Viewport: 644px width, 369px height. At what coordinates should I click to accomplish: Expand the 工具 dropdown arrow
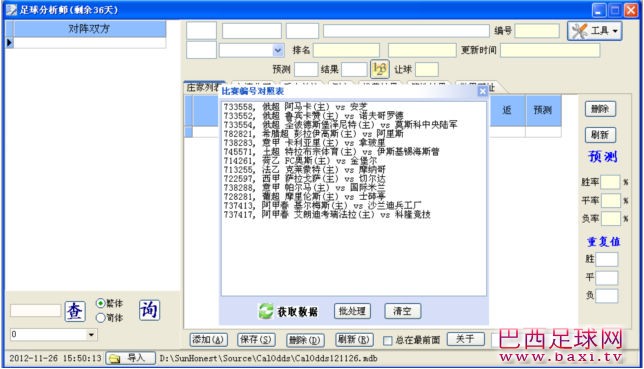pos(615,31)
